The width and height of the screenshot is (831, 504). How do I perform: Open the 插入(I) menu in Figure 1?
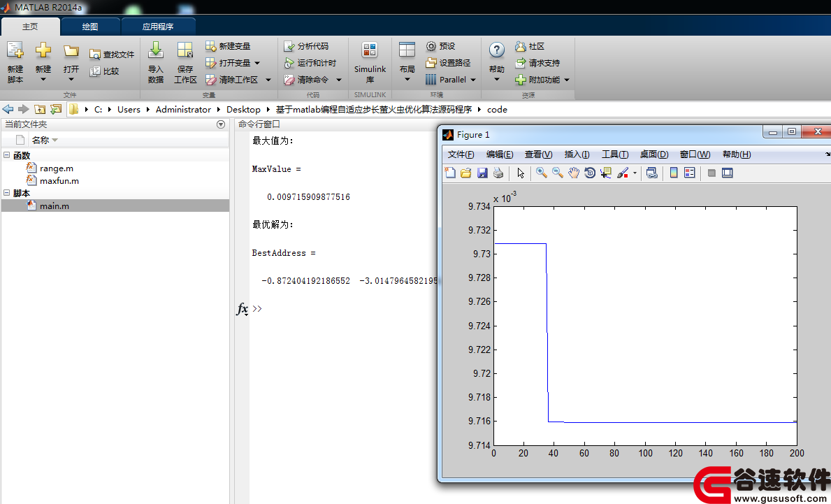click(577, 154)
